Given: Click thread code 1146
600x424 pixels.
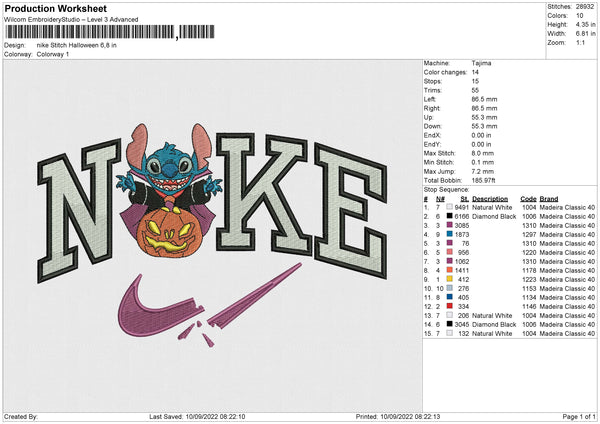Looking at the screenshot, I should click(529, 307).
